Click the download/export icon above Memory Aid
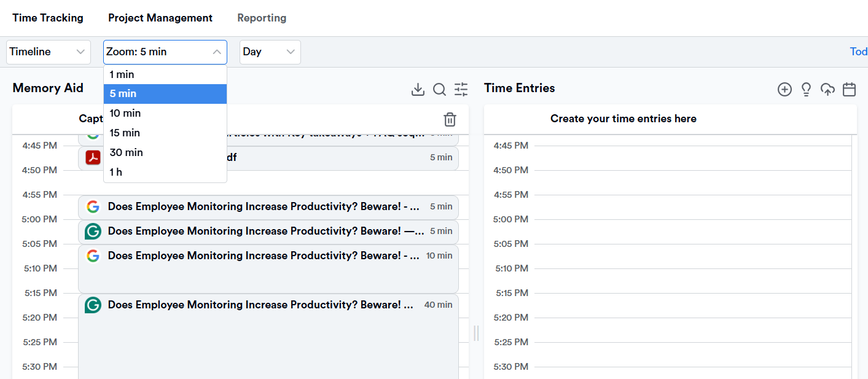868x379 pixels. [418, 89]
